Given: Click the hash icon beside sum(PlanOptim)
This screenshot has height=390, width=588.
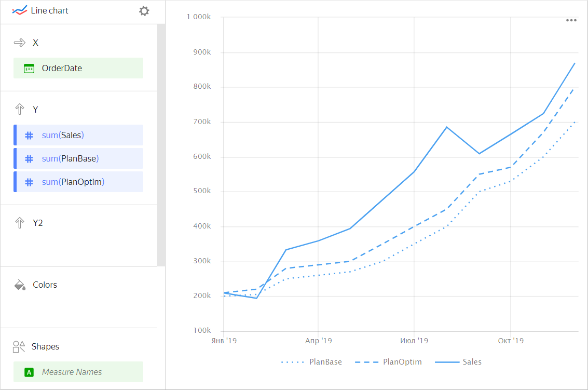Looking at the screenshot, I should 29,182.
